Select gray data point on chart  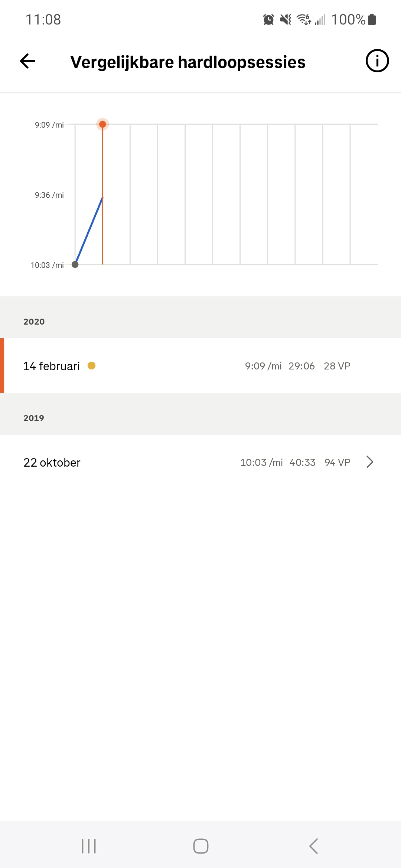(75, 264)
